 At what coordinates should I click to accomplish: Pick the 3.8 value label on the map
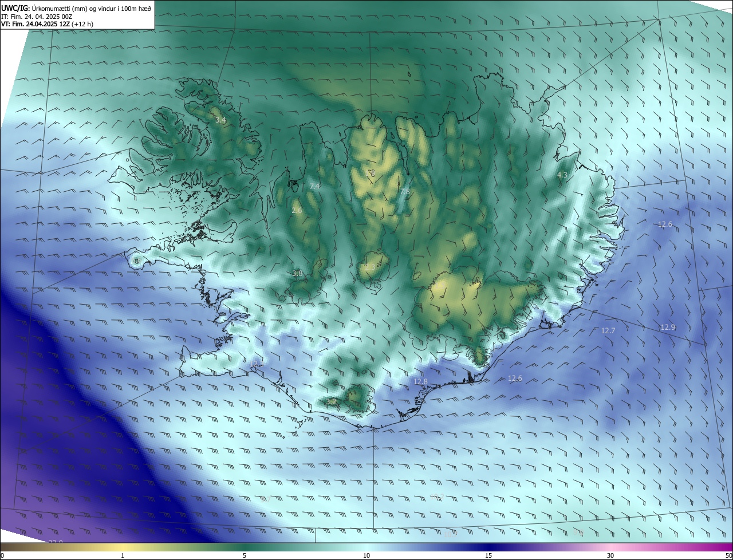pos(297,274)
